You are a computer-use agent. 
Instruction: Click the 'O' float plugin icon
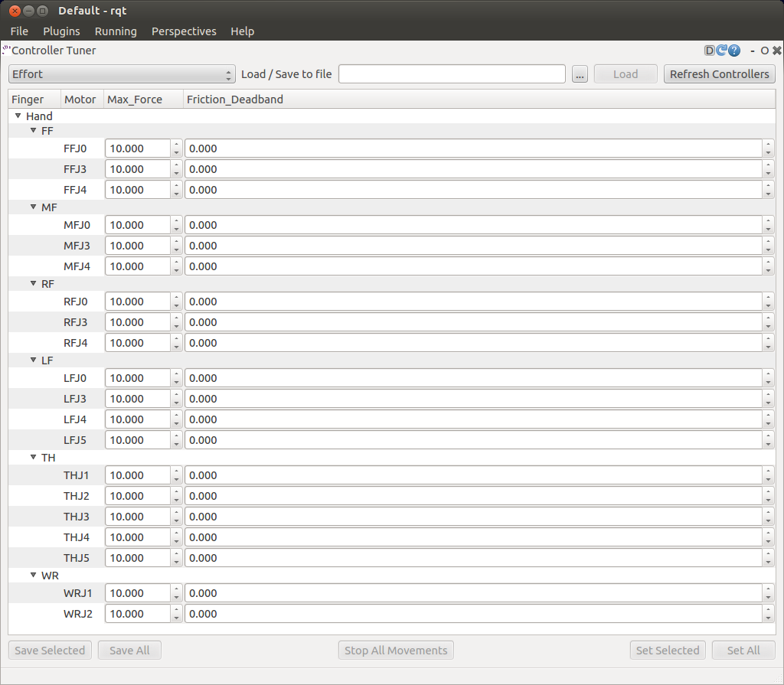(764, 51)
